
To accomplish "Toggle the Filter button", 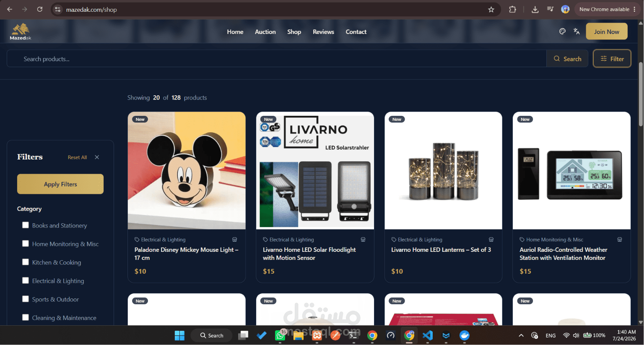I will (612, 59).
